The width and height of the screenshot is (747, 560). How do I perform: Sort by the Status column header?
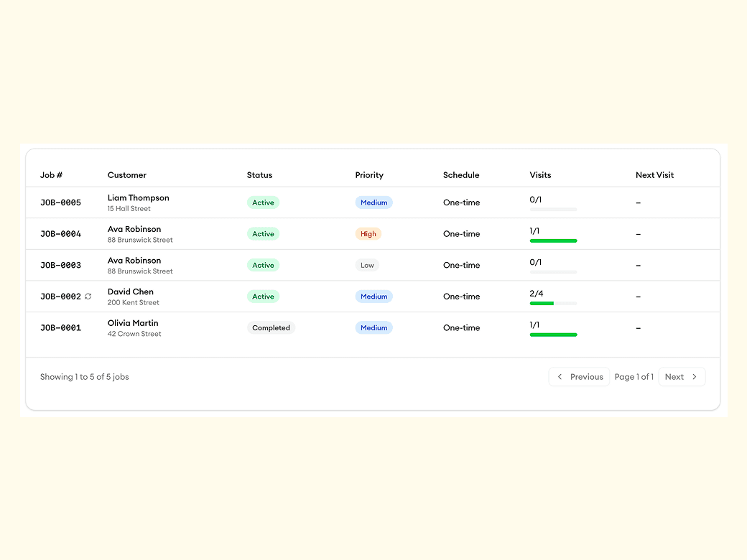[x=259, y=175]
